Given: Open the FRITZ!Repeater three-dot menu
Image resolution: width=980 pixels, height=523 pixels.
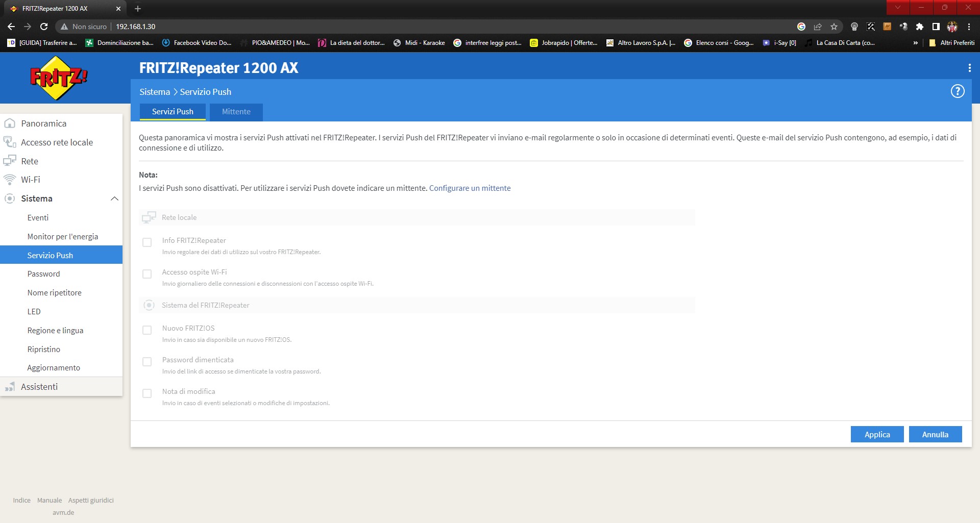Looking at the screenshot, I should click(969, 68).
